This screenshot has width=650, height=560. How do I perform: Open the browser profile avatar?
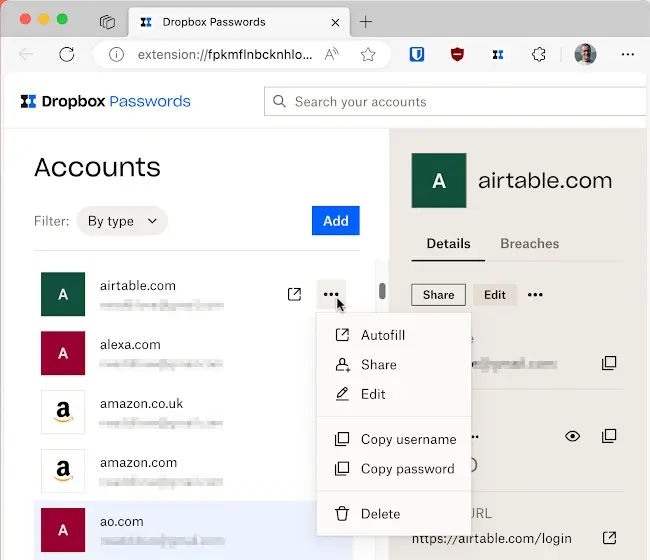(x=585, y=54)
